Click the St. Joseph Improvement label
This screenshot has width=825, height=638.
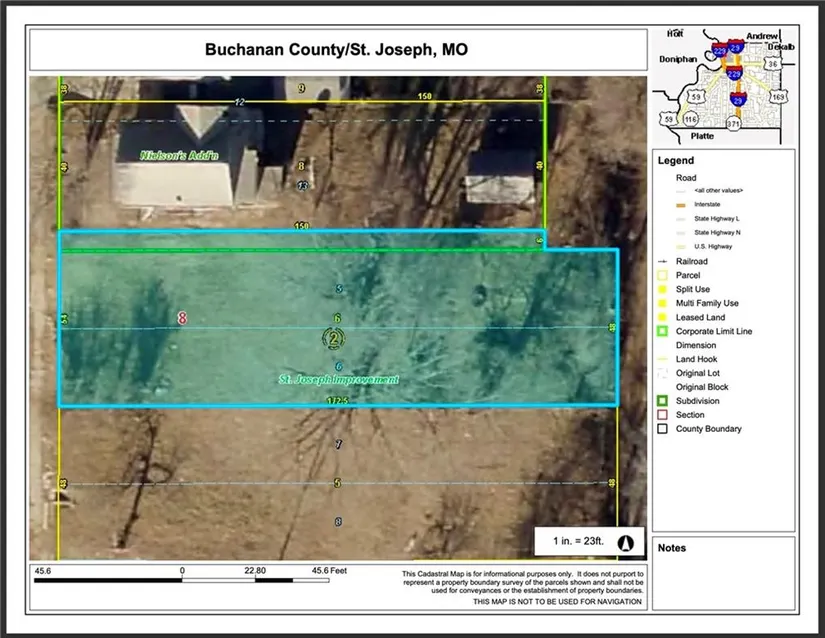click(x=337, y=380)
